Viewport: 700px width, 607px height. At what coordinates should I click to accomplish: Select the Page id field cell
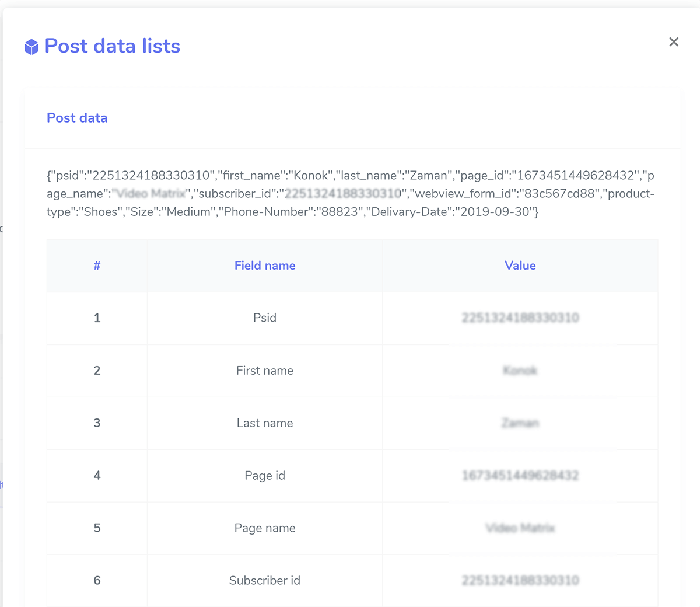(x=265, y=476)
